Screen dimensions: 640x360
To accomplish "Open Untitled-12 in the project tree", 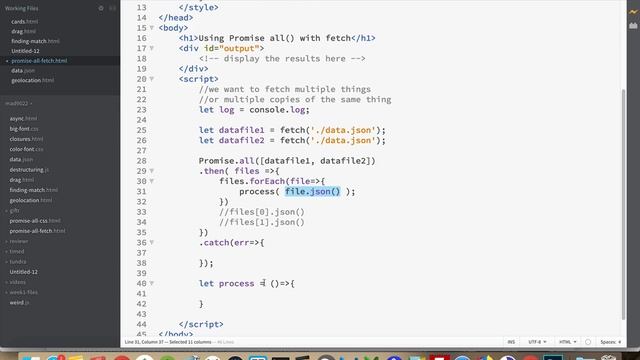I will (24, 272).
